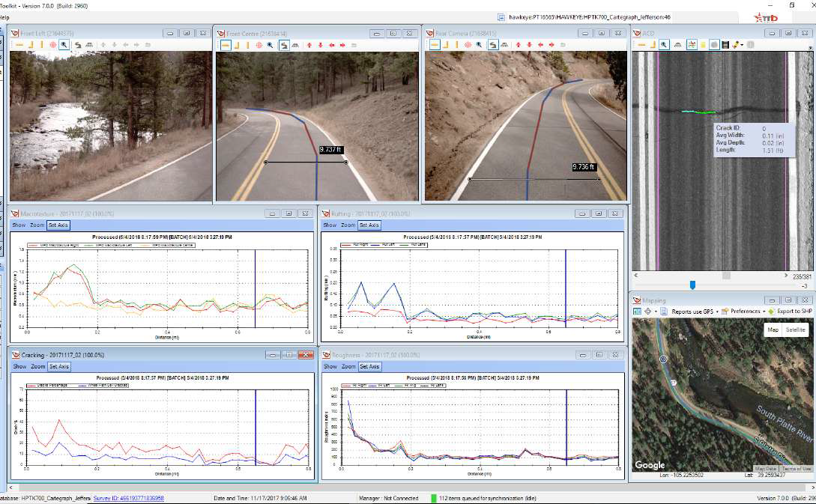Image resolution: width=816 pixels, height=504 pixels.
Task: Open the pencil tool dropdown arrow in ACD
Action: [x=743, y=45]
